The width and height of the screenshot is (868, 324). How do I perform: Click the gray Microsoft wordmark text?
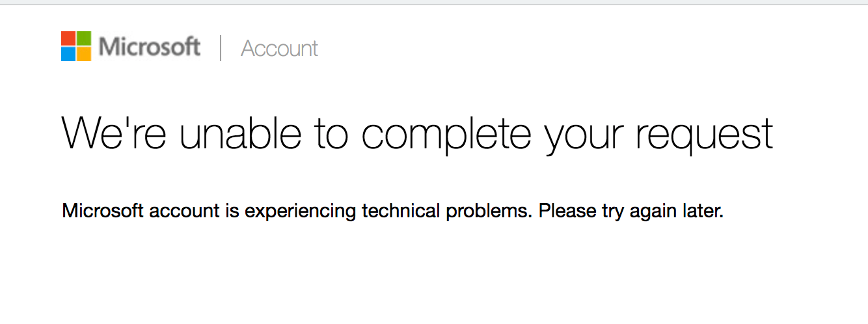pyautogui.click(x=150, y=47)
